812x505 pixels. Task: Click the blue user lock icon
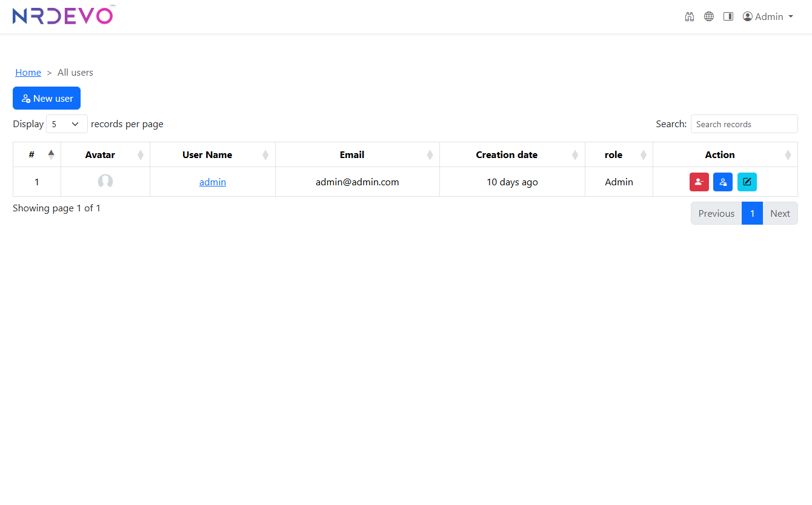[723, 182]
